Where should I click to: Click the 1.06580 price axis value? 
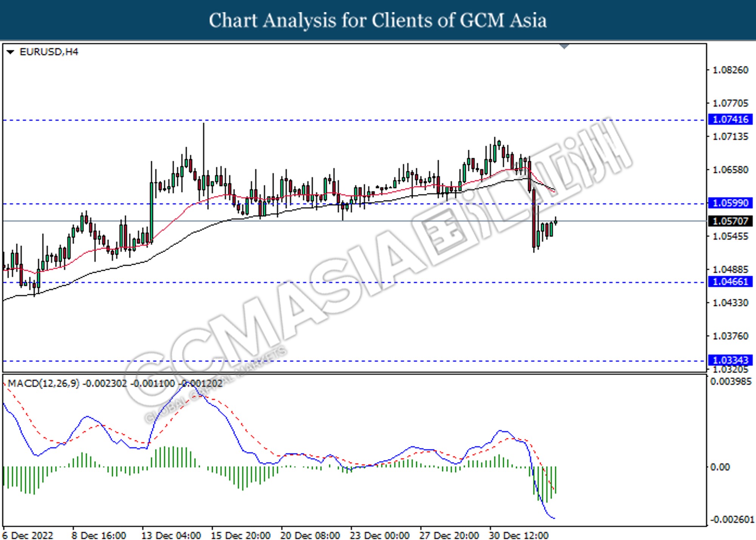pyautogui.click(x=730, y=170)
